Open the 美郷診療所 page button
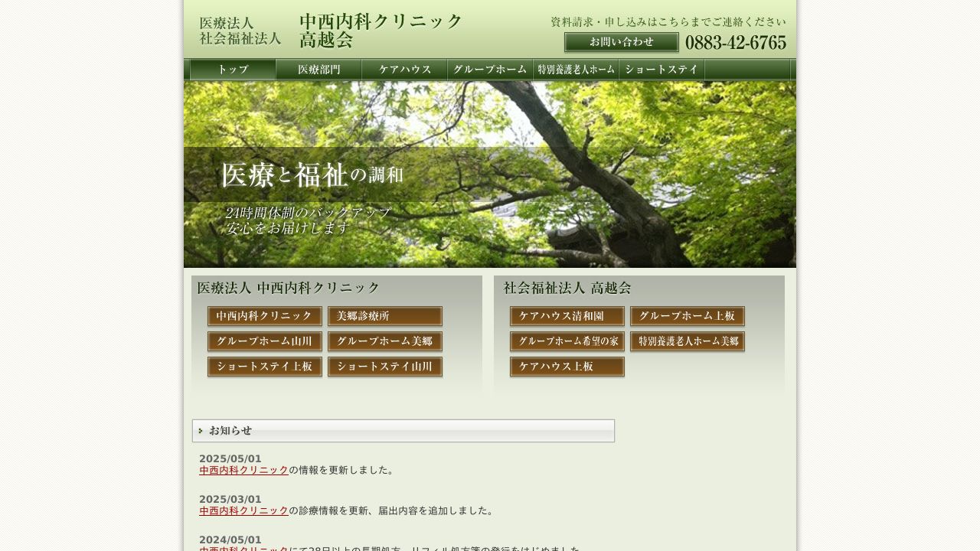The width and height of the screenshot is (980, 551). click(x=385, y=316)
